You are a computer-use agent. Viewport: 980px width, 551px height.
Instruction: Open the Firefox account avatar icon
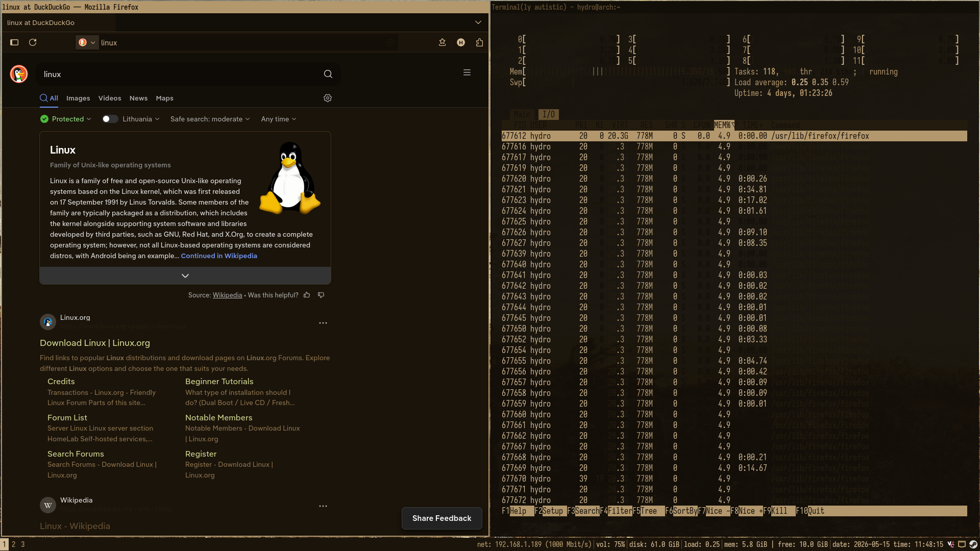point(461,42)
